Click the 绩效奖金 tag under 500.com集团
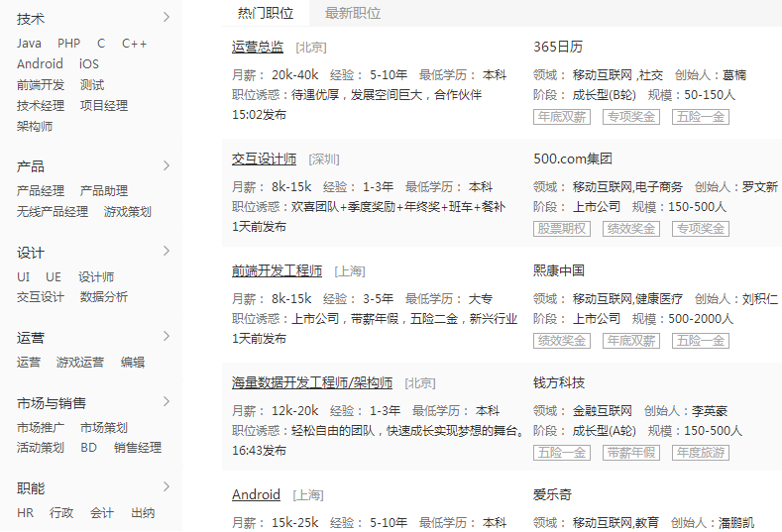This screenshot has width=782, height=532. coord(631,229)
